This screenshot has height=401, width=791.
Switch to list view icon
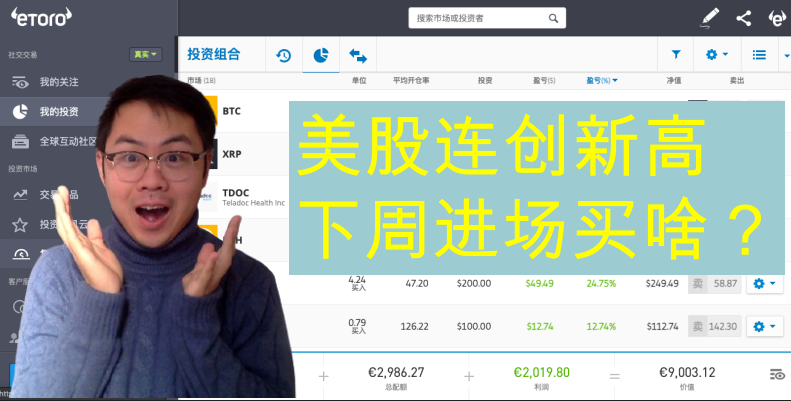759,54
